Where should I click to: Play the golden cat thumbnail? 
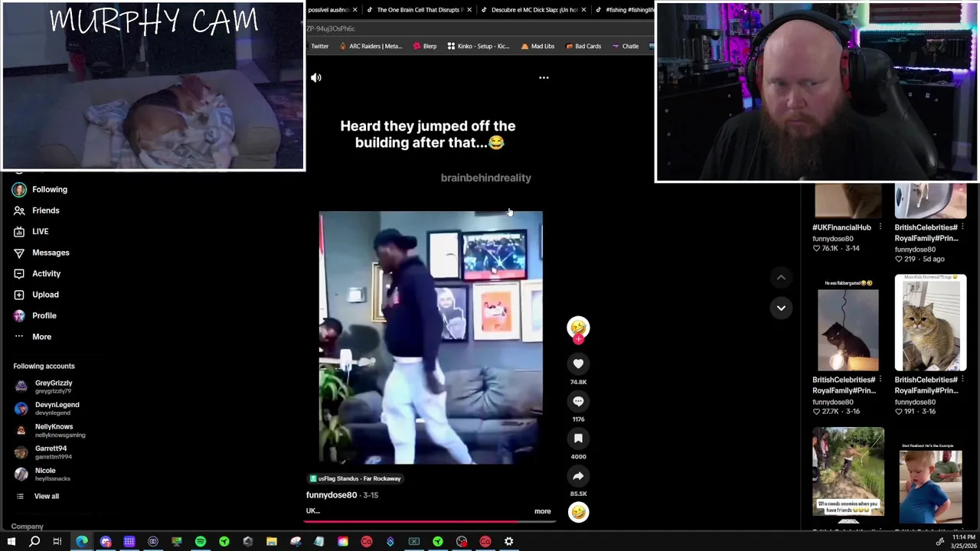(x=930, y=324)
